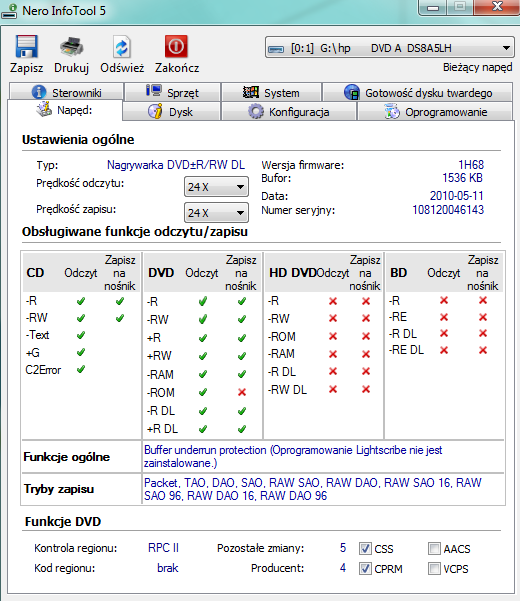Click the Dysk tab disc icon
The height and width of the screenshot is (601, 520).
[155, 112]
